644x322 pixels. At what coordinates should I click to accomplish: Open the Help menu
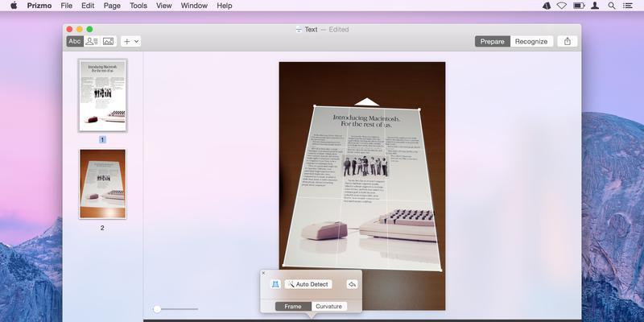pyautogui.click(x=225, y=6)
